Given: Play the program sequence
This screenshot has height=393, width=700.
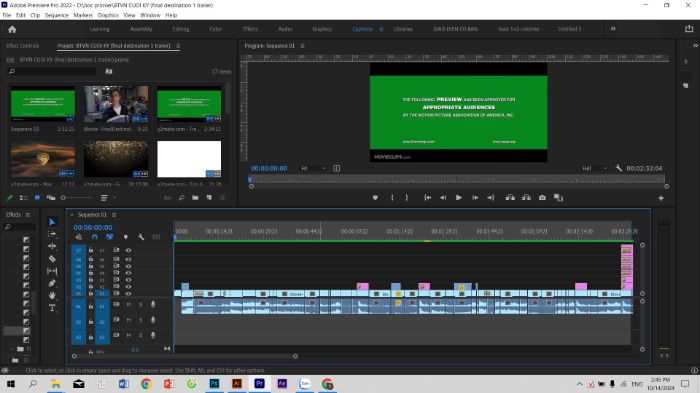Looking at the screenshot, I should click(458, 198).
